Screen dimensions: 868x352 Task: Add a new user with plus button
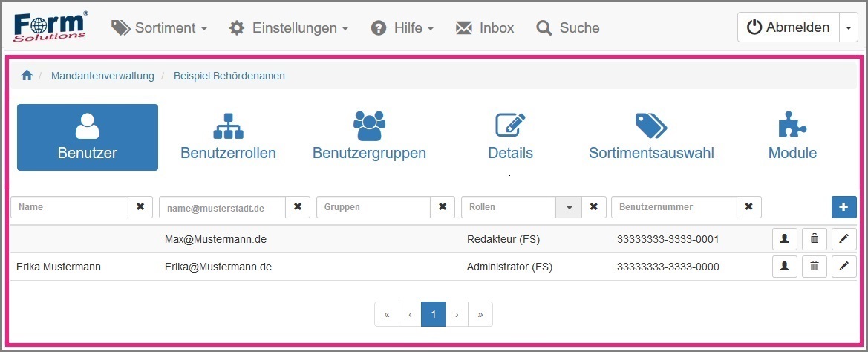coord(844,207)
